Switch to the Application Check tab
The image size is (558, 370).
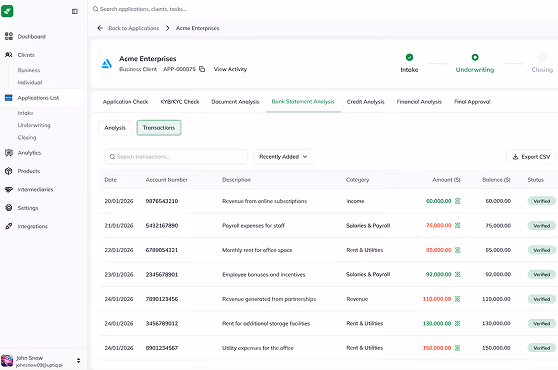[125, 102]
